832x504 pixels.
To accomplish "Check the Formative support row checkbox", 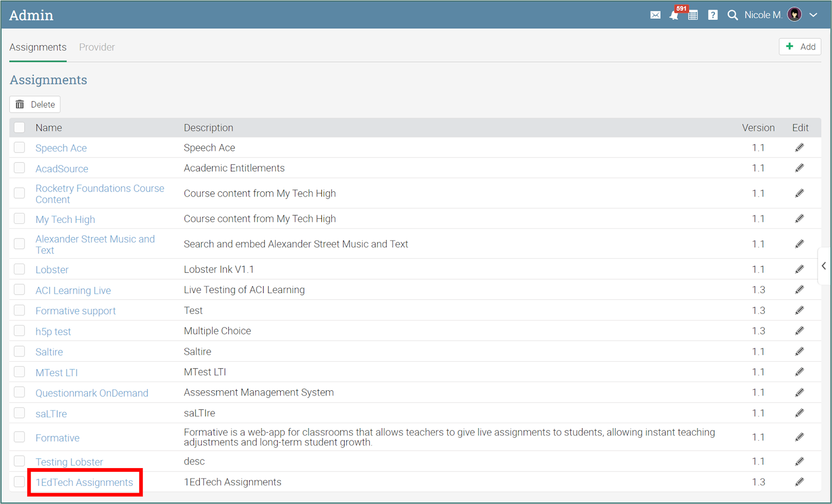I will (x=19, y=310).
